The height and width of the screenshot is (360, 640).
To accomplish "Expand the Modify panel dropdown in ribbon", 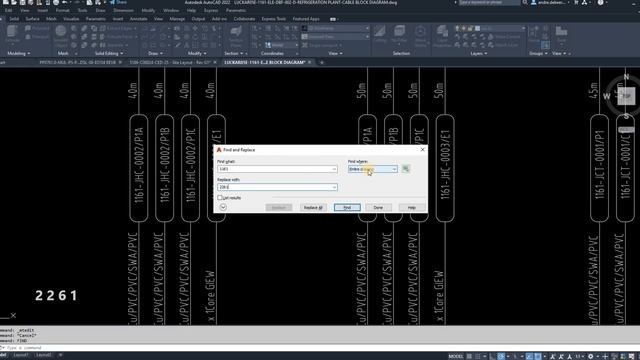I will 197,53.
